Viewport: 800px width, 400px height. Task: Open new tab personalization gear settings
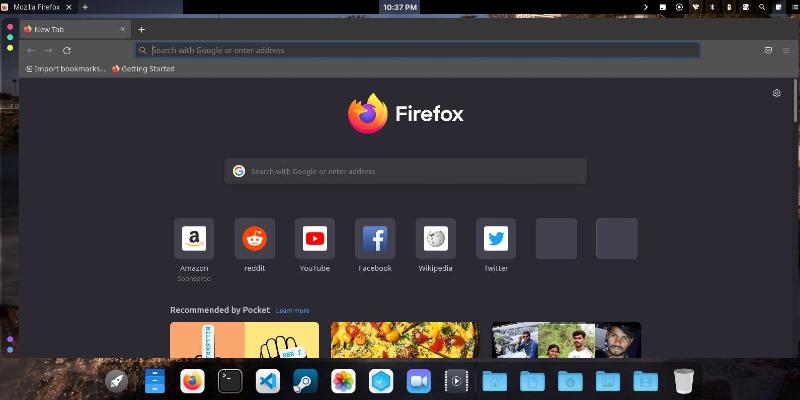pyautogui.click(x=776, y=93)
